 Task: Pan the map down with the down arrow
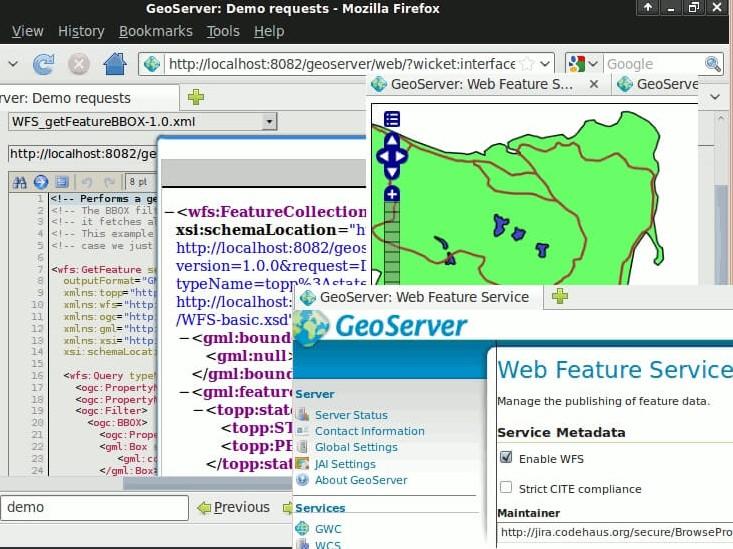392,173
